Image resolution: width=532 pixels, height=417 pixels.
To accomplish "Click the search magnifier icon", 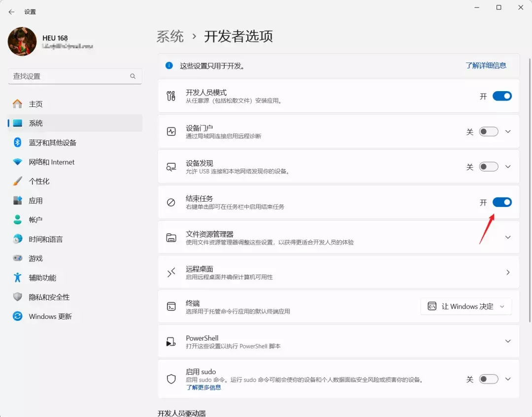I will [x=133, y=76].
